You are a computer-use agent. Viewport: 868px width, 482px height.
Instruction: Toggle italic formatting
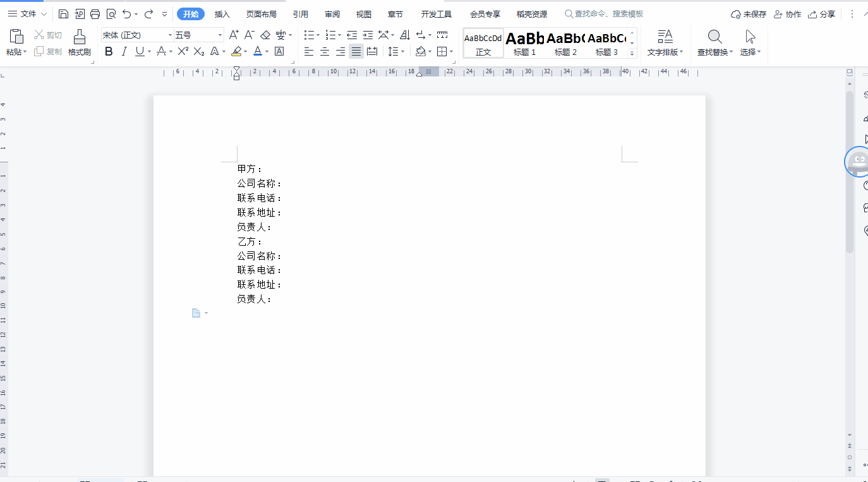coord(124,51)
